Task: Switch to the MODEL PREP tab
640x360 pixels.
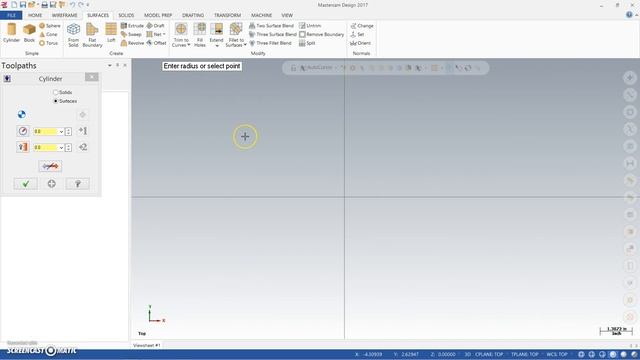Action: tap(158, 16)
